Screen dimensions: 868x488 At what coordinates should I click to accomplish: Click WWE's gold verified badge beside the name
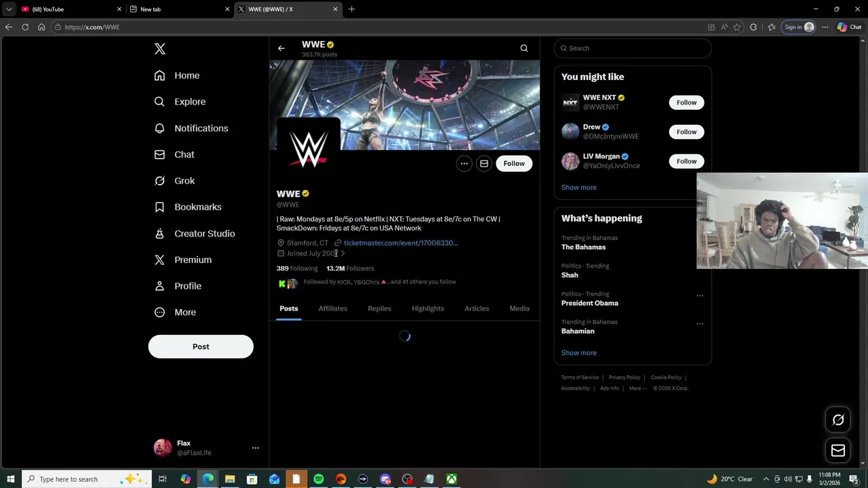click(306, 194)
